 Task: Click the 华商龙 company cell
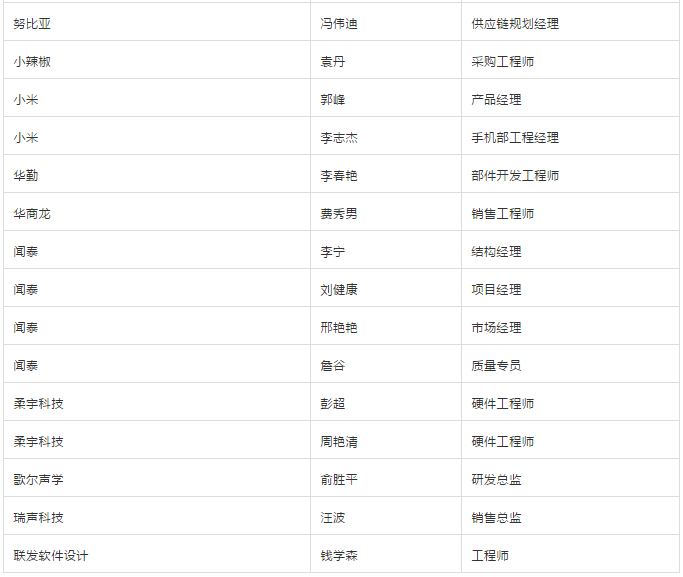coord(32,213)
